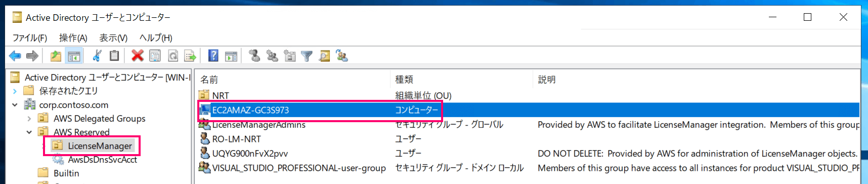Click the Export List icon
This screenshot has height=184, width=868.
click(190, 56)
